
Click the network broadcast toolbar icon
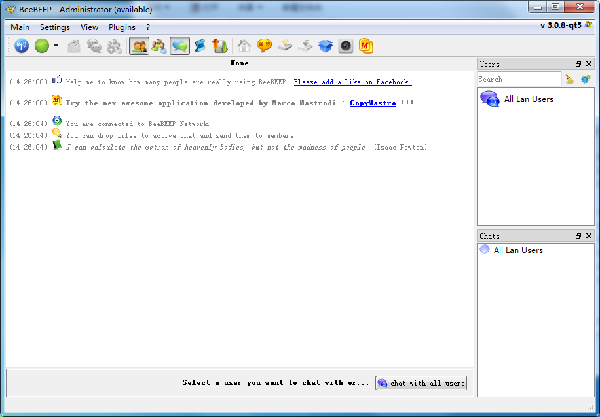point(20,46)
